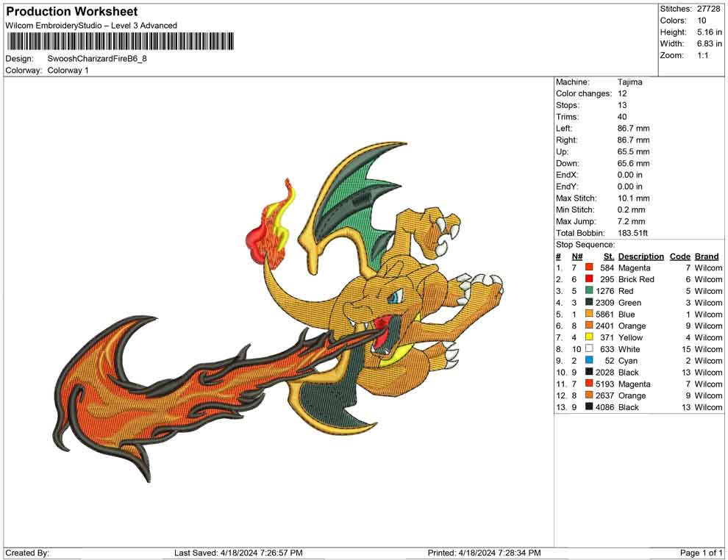Click the Brick Red color swatch
The width and height of the screenshot is (728, 560).
pyautogui.click(x=589, y=279)
